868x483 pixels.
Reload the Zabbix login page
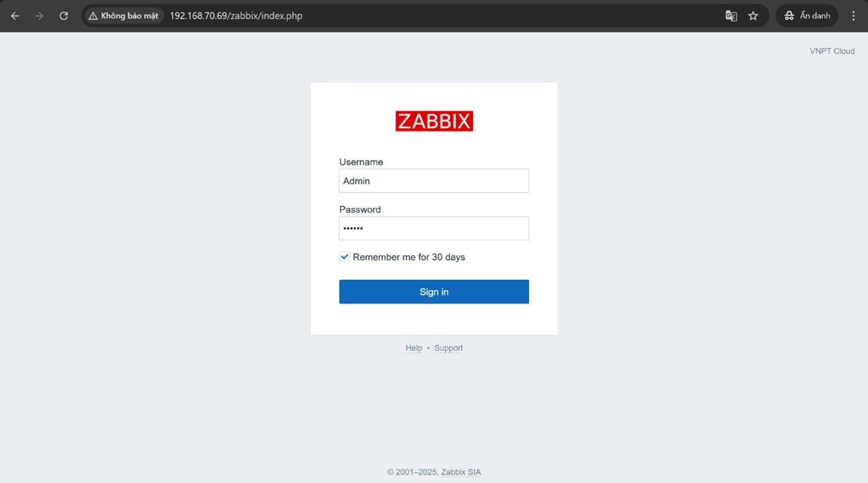[64, 16]
